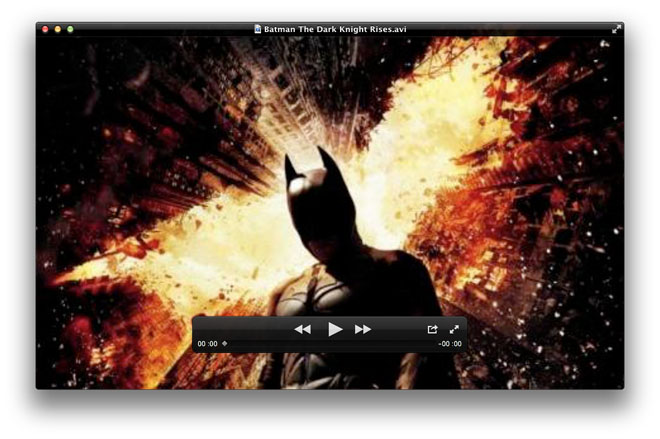
Task: Minimize the window with the yellow button
Action: coord(58,29)
